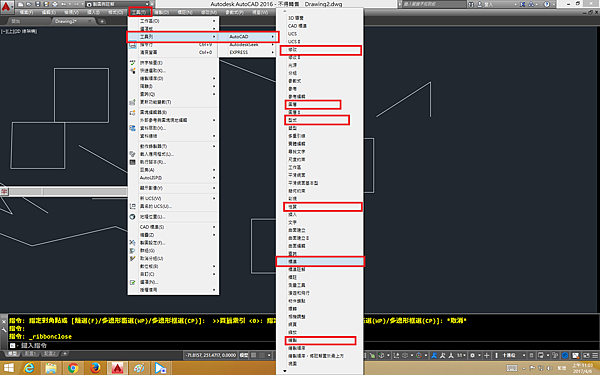Click the 模型 button in status bar

click(x=244, y=355)
